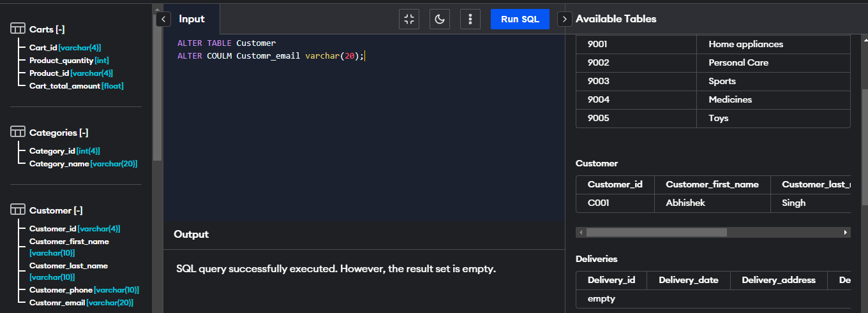Viewport: 868px width, 313px height.
Task: Click the Sports cell
Action: (x=774, y=81)
